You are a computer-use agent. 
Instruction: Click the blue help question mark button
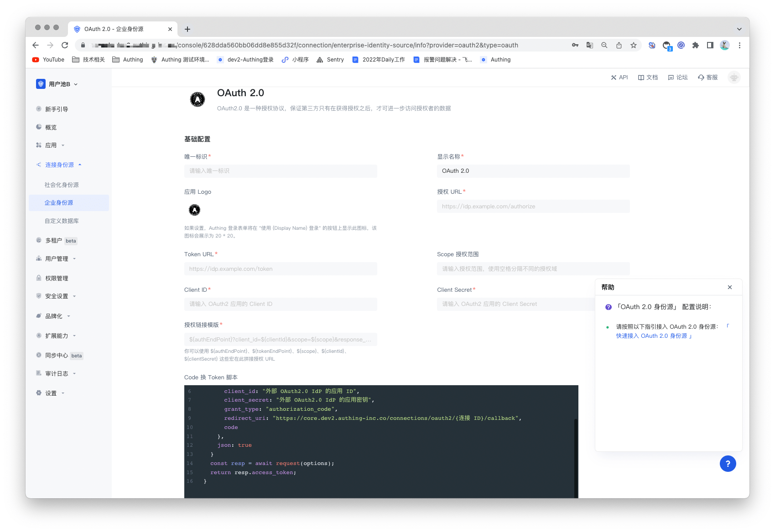[x=728, y=464]
